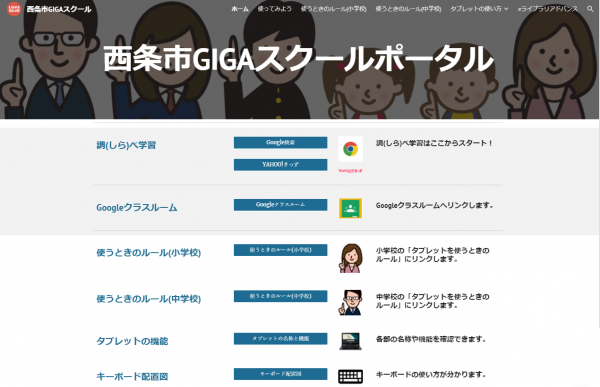
Task: Click the キーボードの使い方が分かります text
Action: 430,374
